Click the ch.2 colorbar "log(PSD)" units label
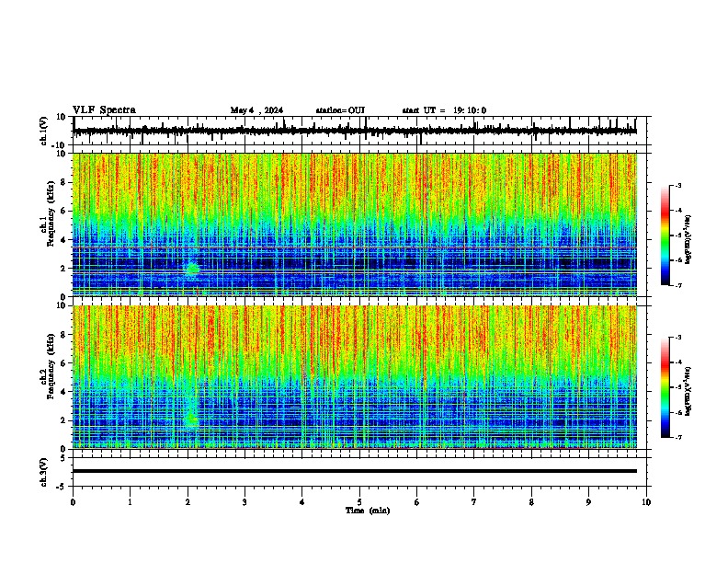The height and width of the screenshot is (563, 728). tap(688, 391)
